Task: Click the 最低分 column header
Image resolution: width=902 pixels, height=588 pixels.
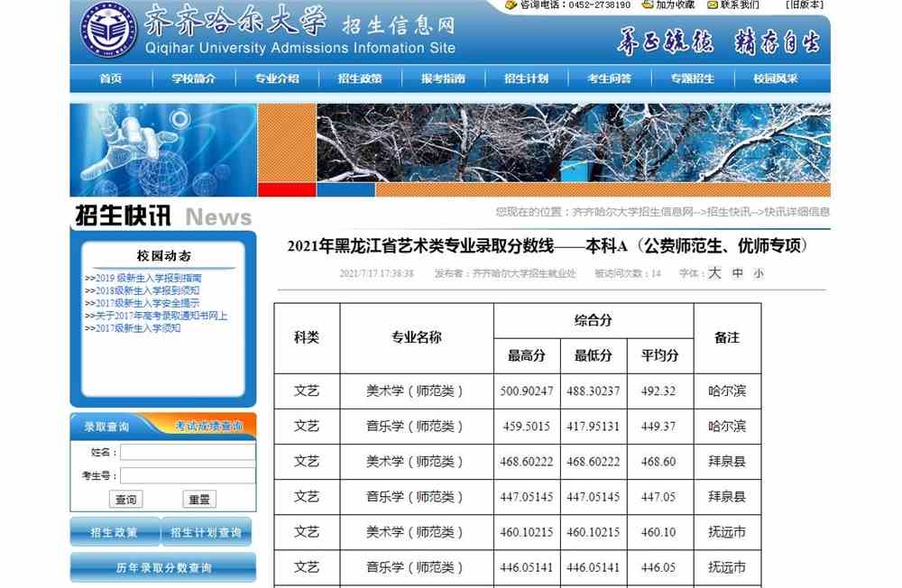Action: [594, 355]
